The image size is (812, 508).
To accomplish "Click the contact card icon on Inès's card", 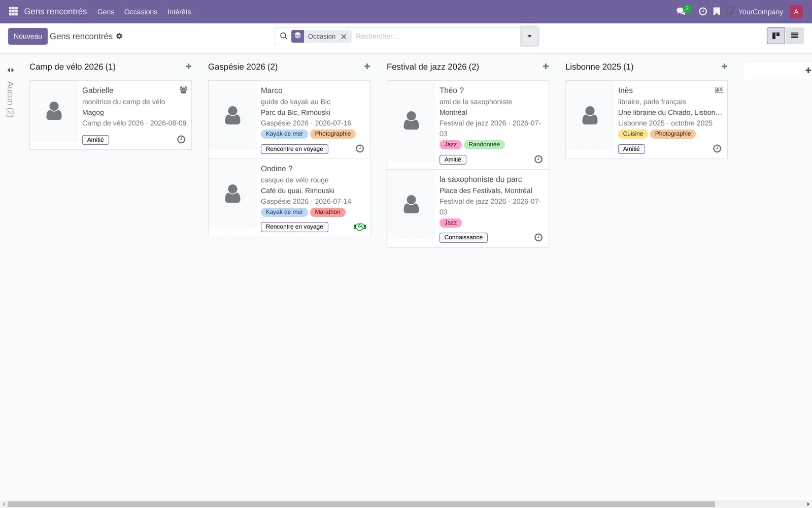I will [x=719, y=90].
